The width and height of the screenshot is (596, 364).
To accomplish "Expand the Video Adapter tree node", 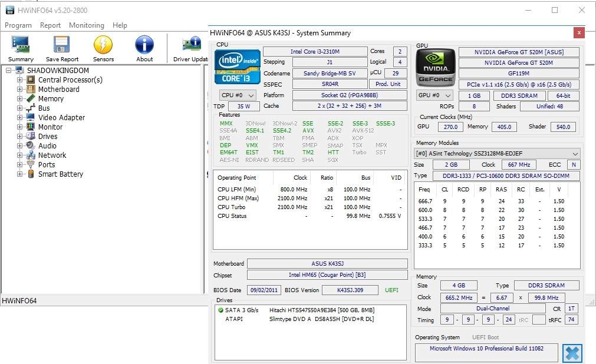I will (x=19, y=118).
